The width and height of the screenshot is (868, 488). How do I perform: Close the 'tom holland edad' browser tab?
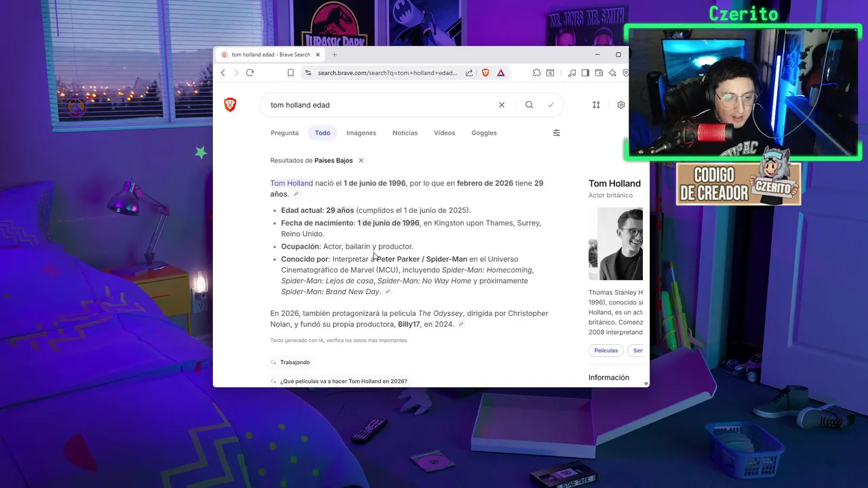pyautogui.click(x=318, y=54)
